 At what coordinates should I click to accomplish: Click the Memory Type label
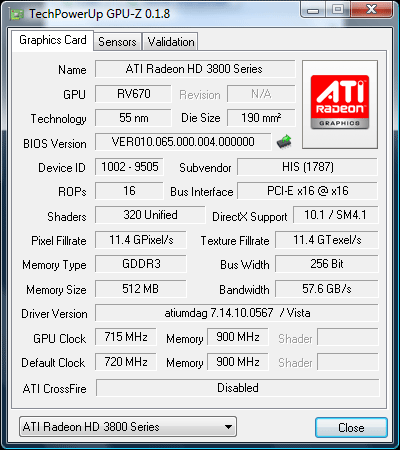click(x=54, y=265)
